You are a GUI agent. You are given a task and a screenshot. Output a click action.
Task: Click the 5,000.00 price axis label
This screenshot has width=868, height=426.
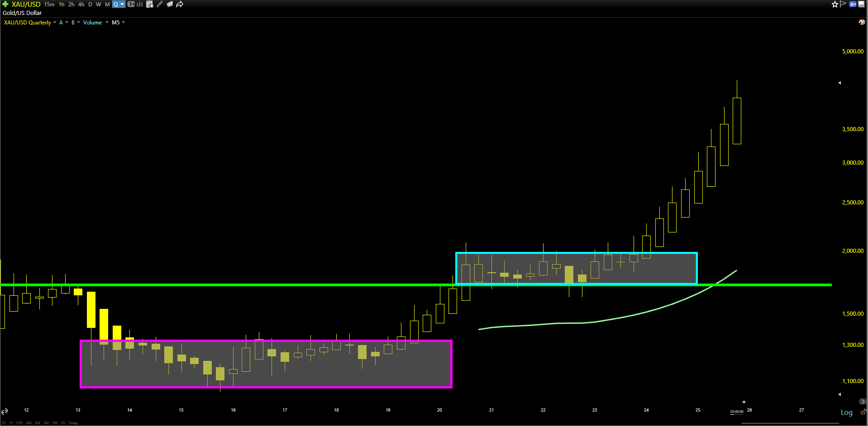pos(853,52)
